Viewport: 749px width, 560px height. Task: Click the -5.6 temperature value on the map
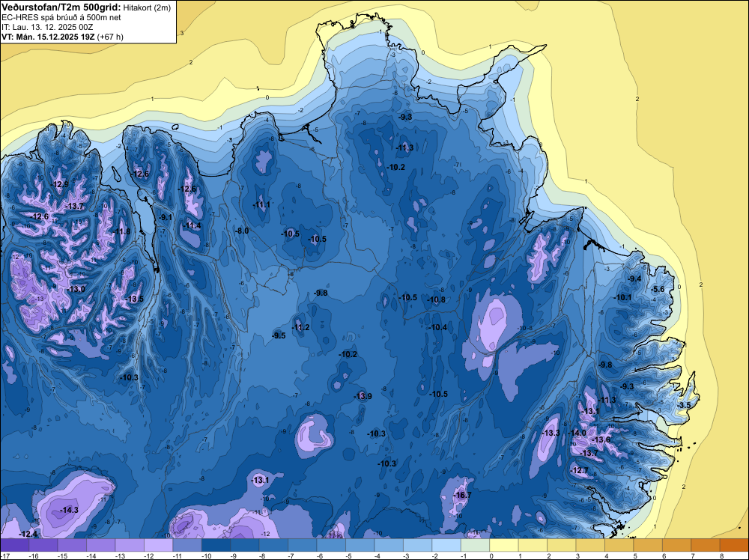tap(658, 289)
